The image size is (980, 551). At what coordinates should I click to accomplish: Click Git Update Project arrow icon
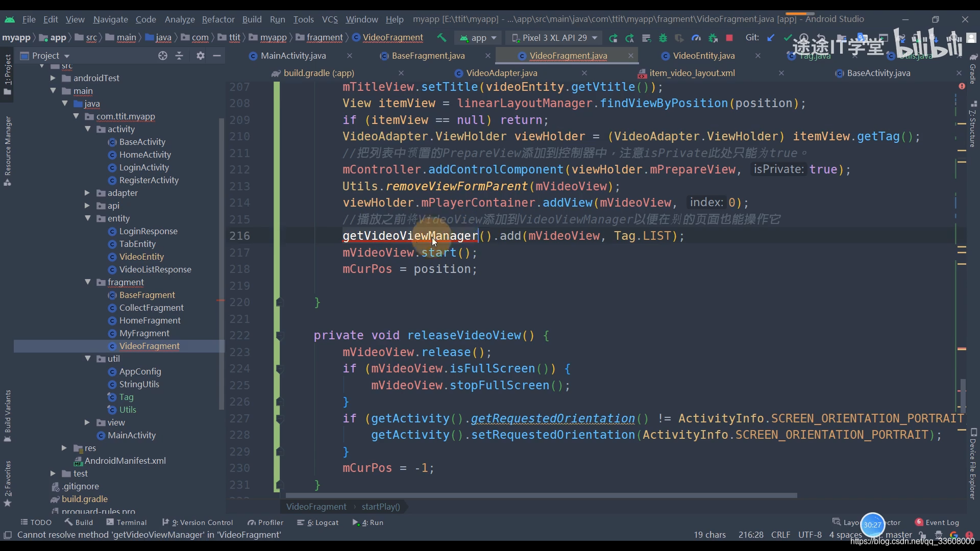pyautogui.click(x=771, y=38)
